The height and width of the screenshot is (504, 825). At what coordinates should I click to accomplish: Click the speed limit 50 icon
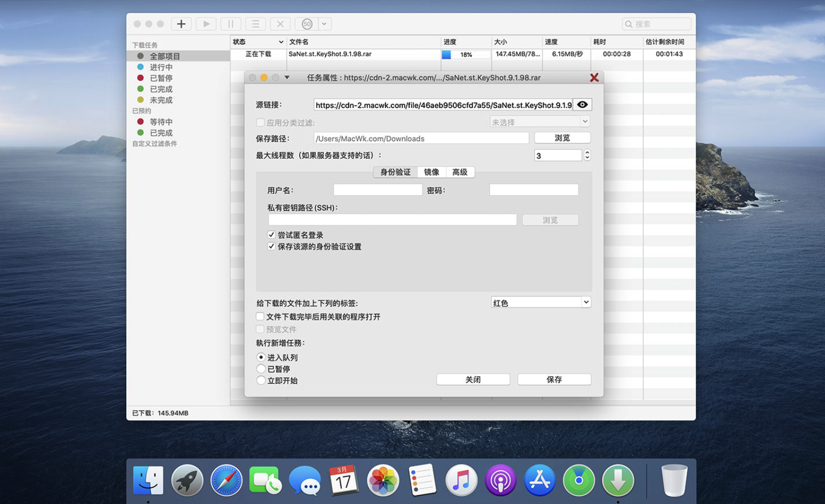pyautogui.click(x=307, y=24)
